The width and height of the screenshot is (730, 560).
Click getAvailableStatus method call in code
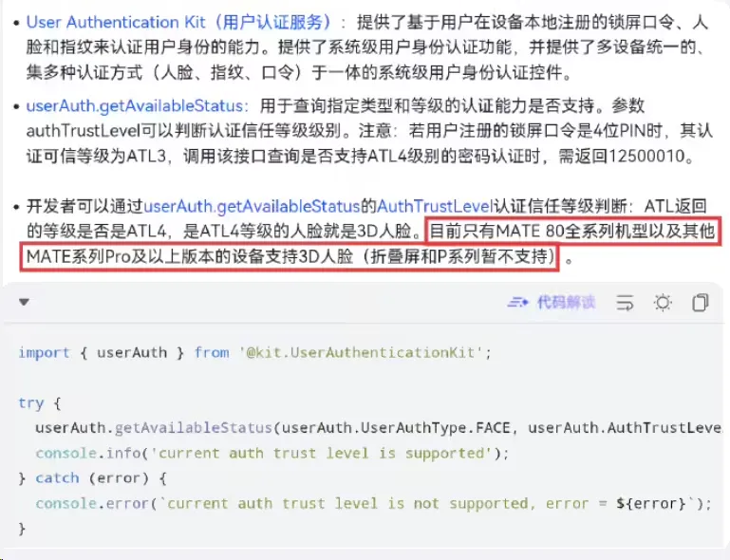click(x=194, y=428)
